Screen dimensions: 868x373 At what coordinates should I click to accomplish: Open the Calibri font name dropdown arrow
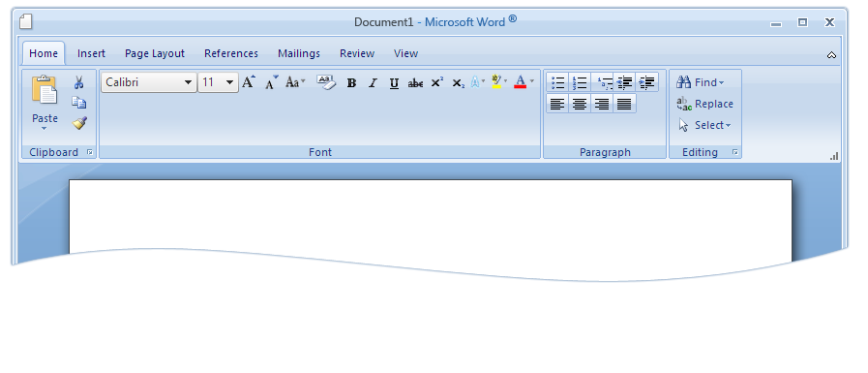[x=189, y=82]
